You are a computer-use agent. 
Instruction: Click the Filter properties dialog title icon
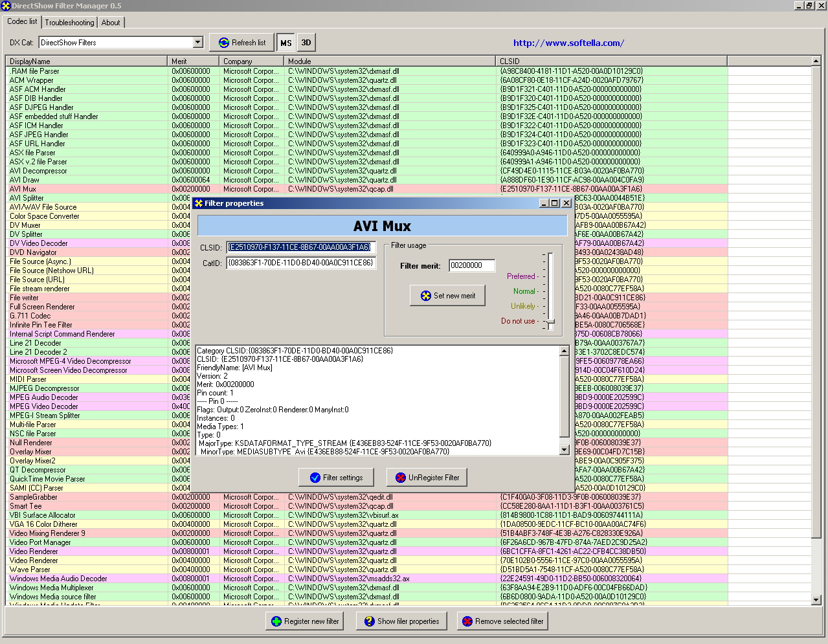click(199, 203)
